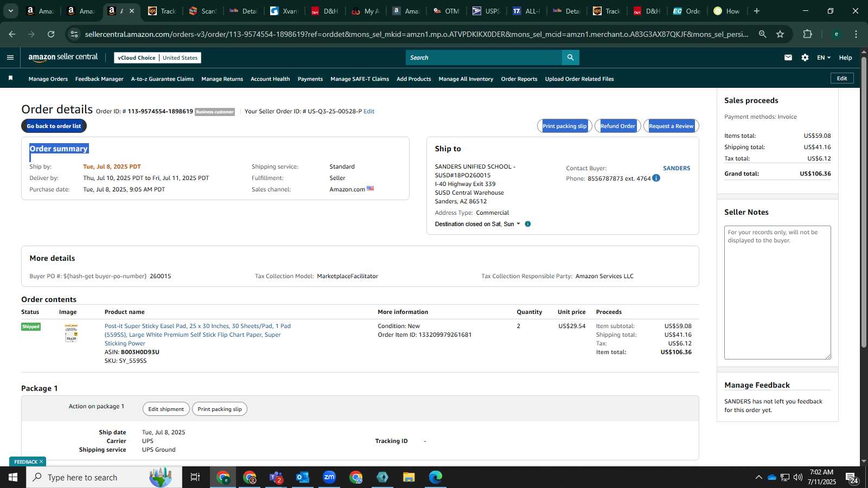Open the EN language dropdown

tap(824, 57)
